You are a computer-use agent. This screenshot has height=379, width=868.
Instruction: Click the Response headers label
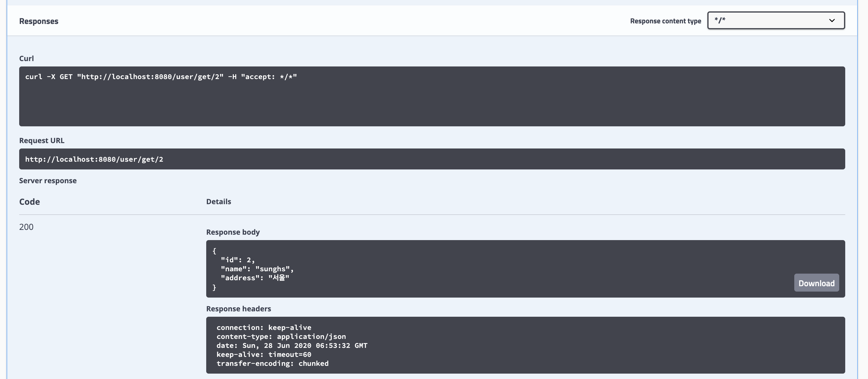pos(238,309)
